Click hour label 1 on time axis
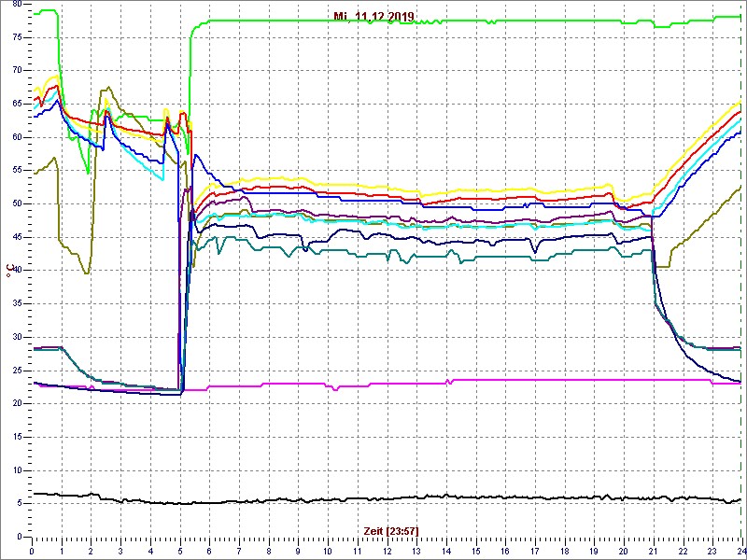 (62, 550)
